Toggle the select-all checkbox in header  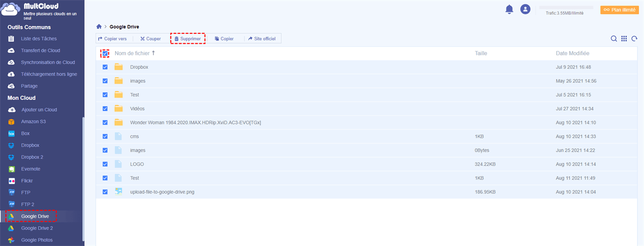point(105,53)
